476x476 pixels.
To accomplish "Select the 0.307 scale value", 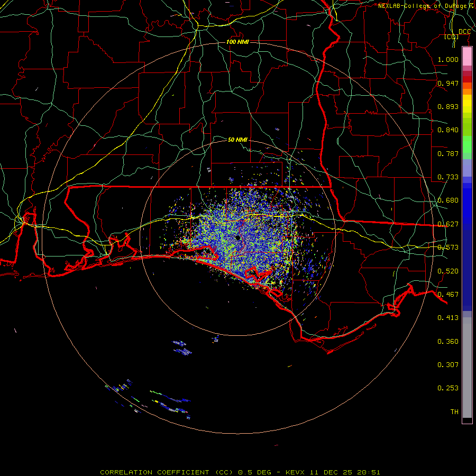I will (448, 365).
